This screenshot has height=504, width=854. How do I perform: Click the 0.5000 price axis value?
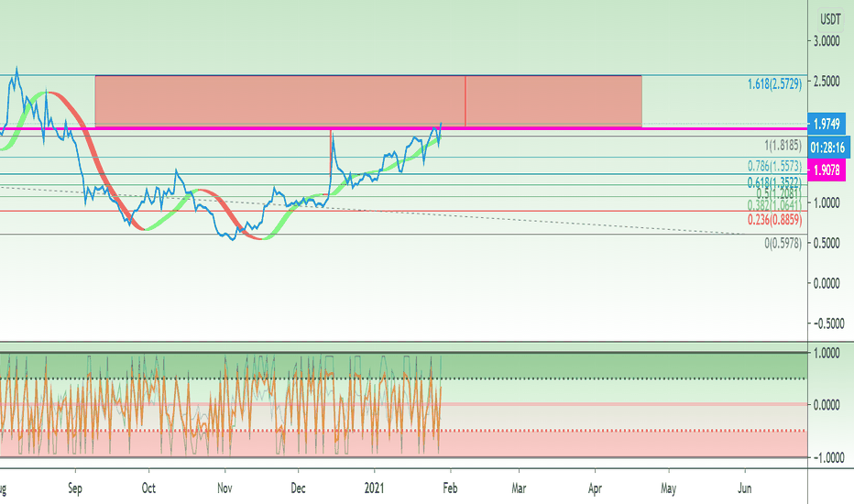pyautogui.click(x=827, y=243)
